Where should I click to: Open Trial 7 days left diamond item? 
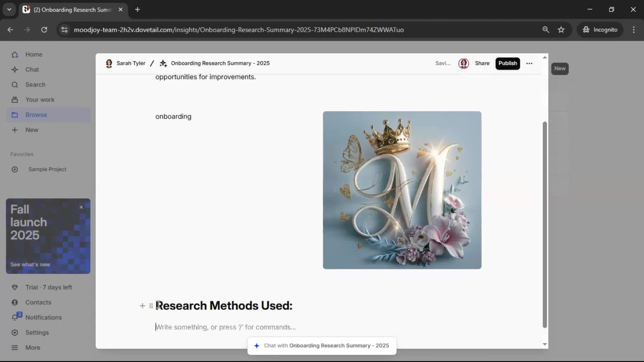[48, 287]
